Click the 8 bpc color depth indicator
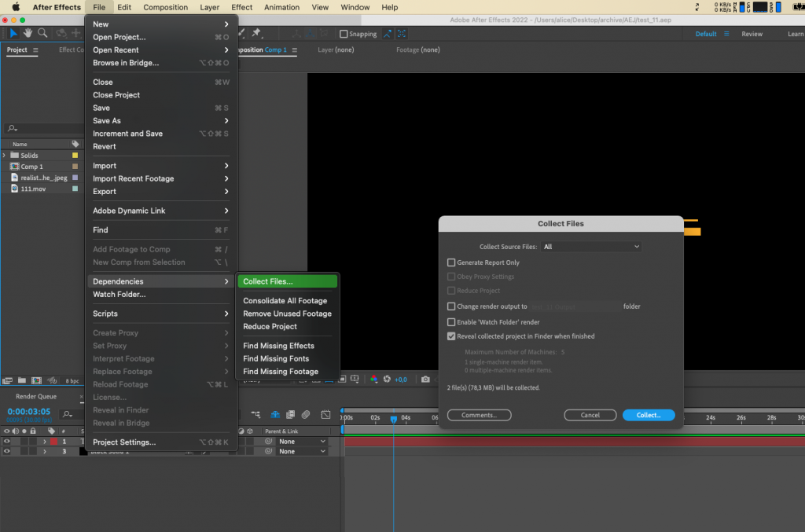The height and width of the screenshot is (532, 805). click(72, 380)
